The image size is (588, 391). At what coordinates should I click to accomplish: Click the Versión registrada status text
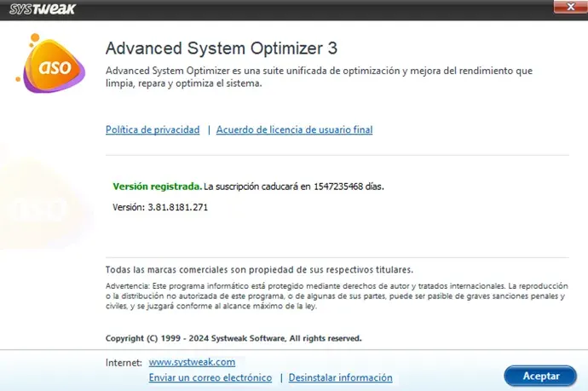point(158,187)
